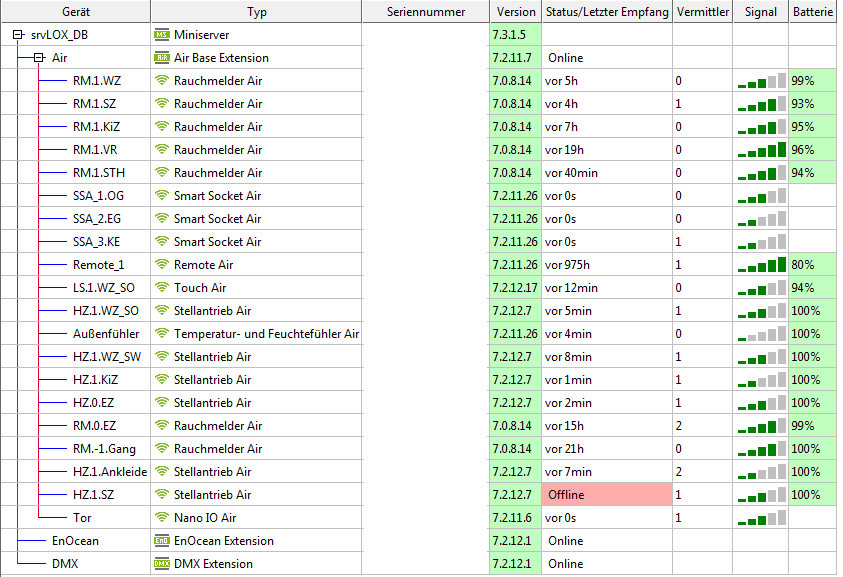This screenshot has height=577, width=843.
Task: Click the Air Base Extension icon
Action: (x=162, y=58)
